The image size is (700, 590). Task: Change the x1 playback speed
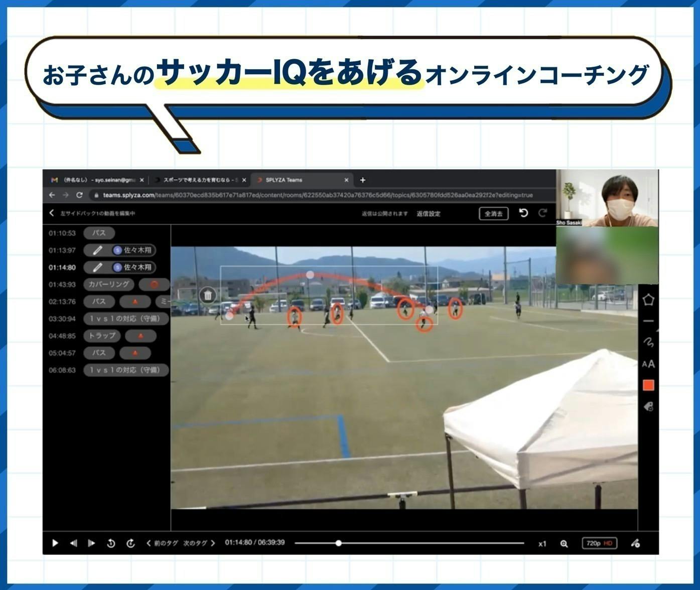(542, 544)
